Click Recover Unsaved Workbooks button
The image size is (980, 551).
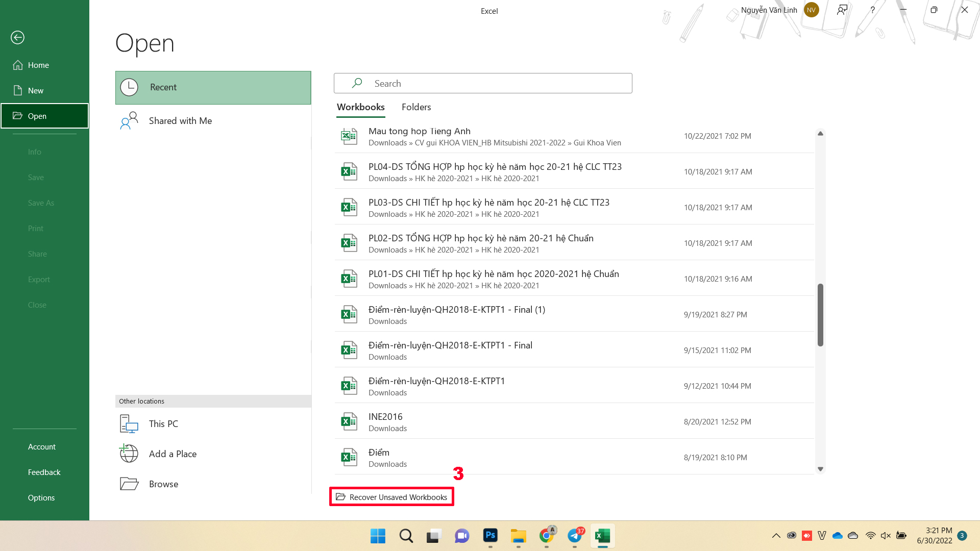391,497
